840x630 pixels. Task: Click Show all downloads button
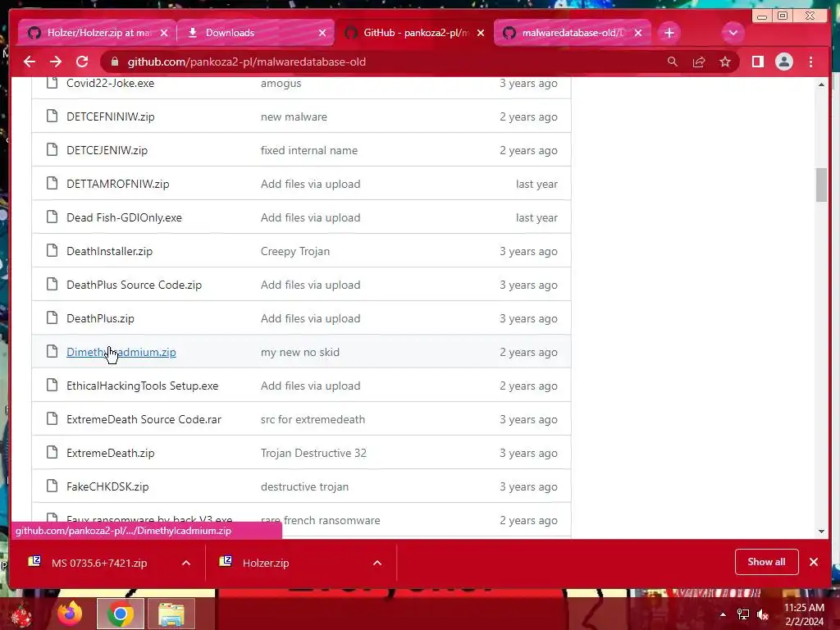point(767,562)
